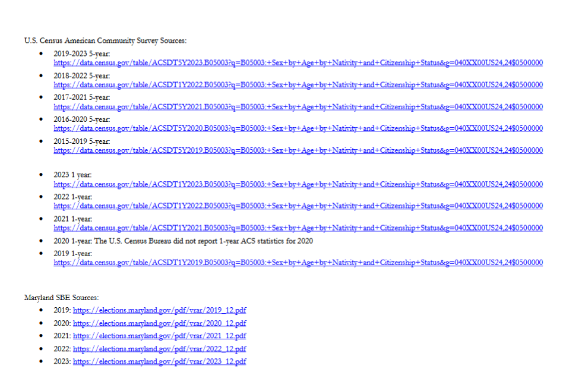Click the Maryland elections 2020_12.pdf link
The width and height of the screenshot is (588, 391).
[x=159, y=323]
